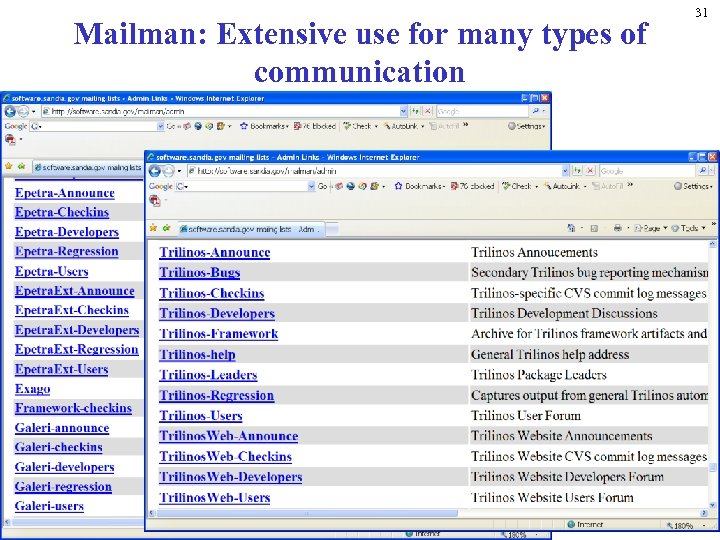Click the address bar URL in back window
Screen dimensions: 720x540
point(118,112)
